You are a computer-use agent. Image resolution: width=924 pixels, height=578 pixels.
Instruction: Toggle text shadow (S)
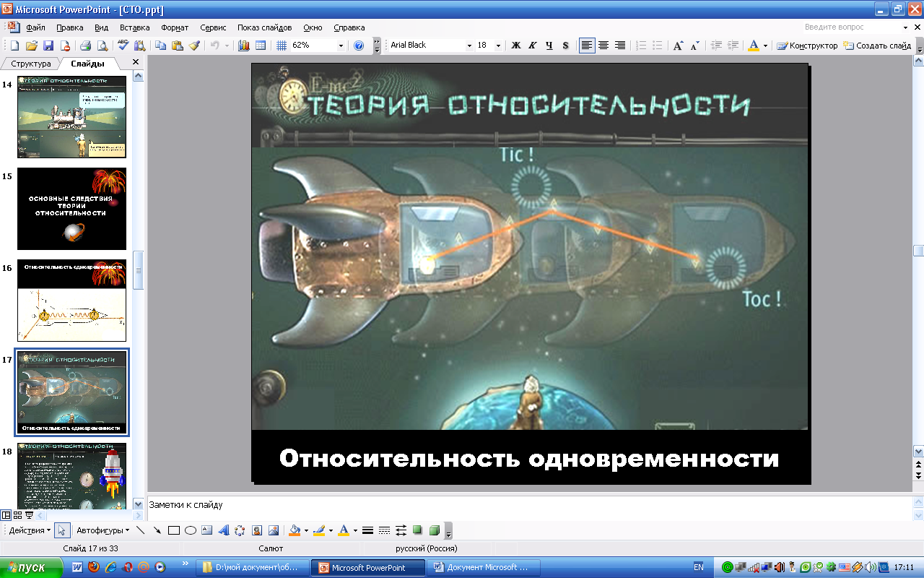point(566,46)
